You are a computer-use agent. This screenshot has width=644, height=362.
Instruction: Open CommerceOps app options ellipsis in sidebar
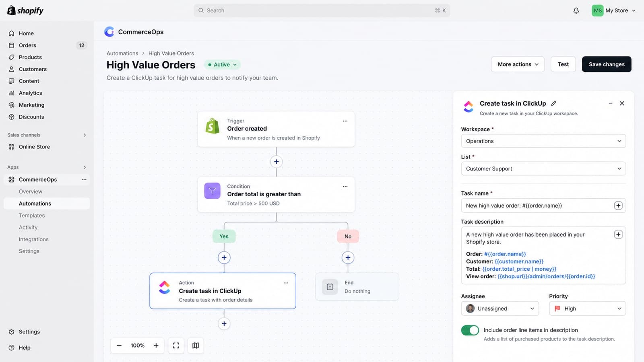[84, 179]
